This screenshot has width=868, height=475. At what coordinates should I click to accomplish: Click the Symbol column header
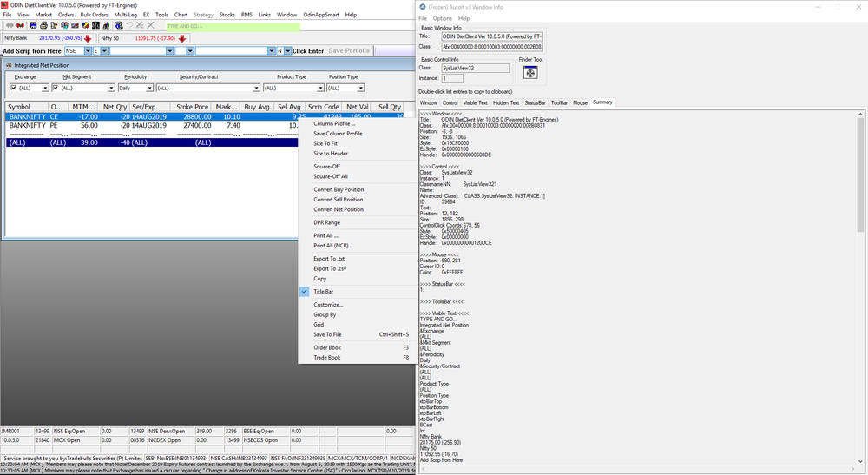27,107
